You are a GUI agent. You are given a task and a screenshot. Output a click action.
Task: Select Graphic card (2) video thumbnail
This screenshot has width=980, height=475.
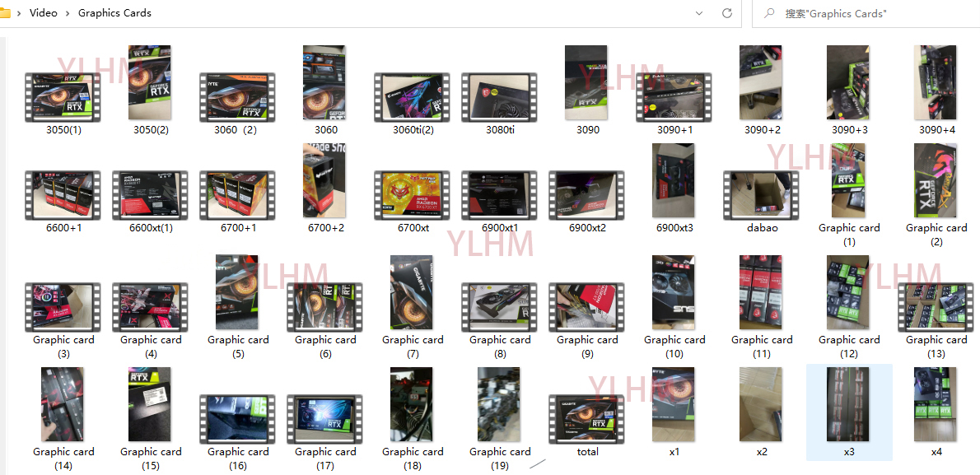935,180
